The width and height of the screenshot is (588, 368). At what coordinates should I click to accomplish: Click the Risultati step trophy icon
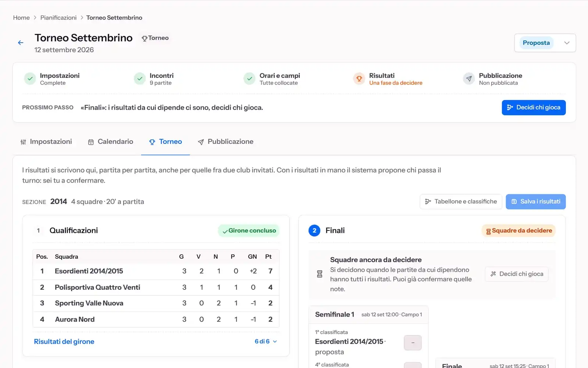click(359, 78)
